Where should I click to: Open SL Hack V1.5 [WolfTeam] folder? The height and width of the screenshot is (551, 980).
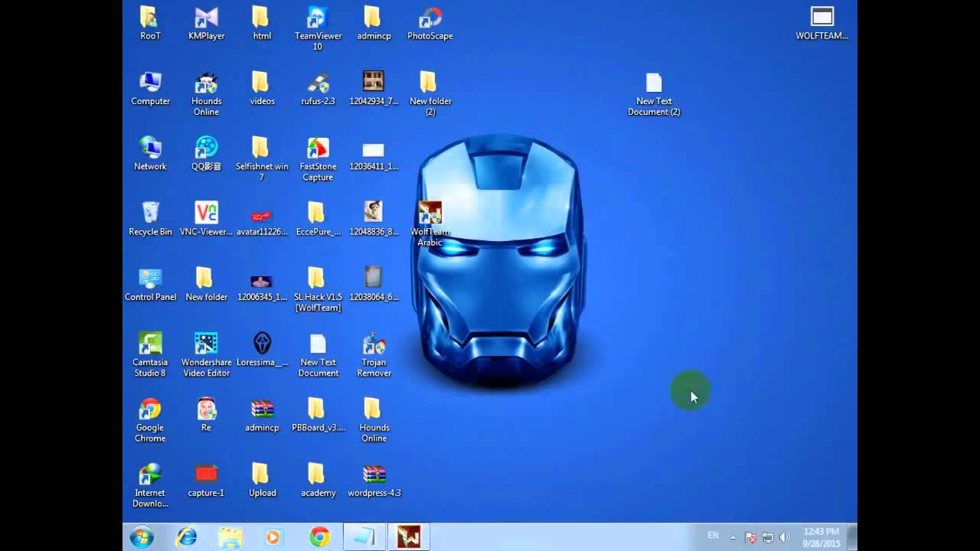click(x=318, y=289)
